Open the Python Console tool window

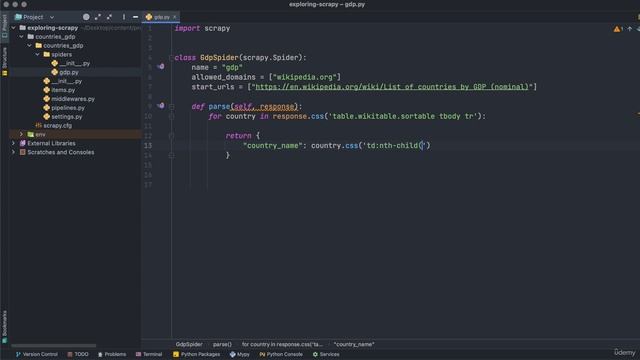pyautogui.click(x=281, y=354)
